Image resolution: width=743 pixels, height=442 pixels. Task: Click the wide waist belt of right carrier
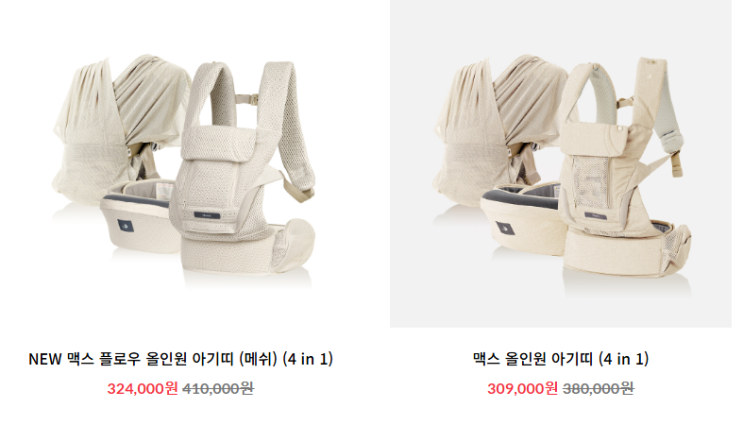(625, 251)
